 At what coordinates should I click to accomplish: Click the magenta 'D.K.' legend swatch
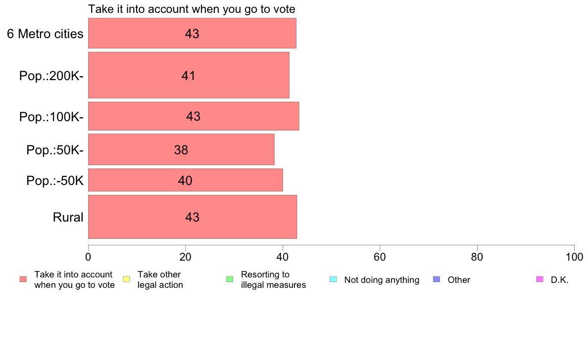539,279
